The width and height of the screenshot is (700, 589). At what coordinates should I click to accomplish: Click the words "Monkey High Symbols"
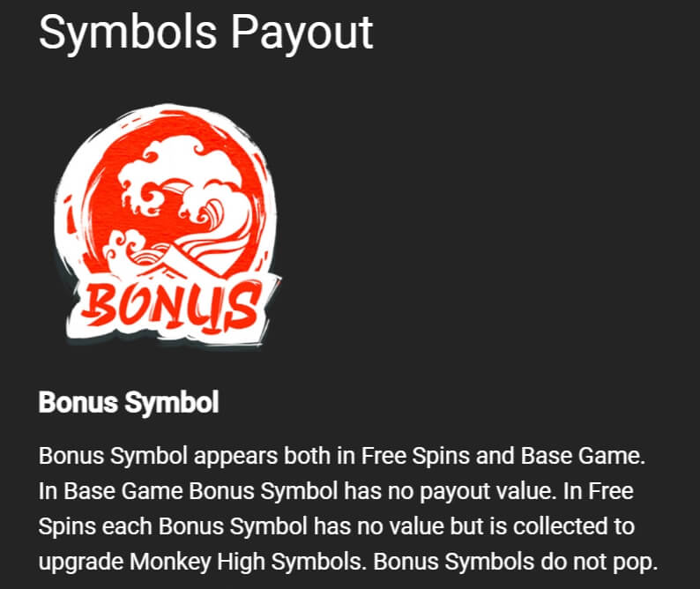[248, 562]
